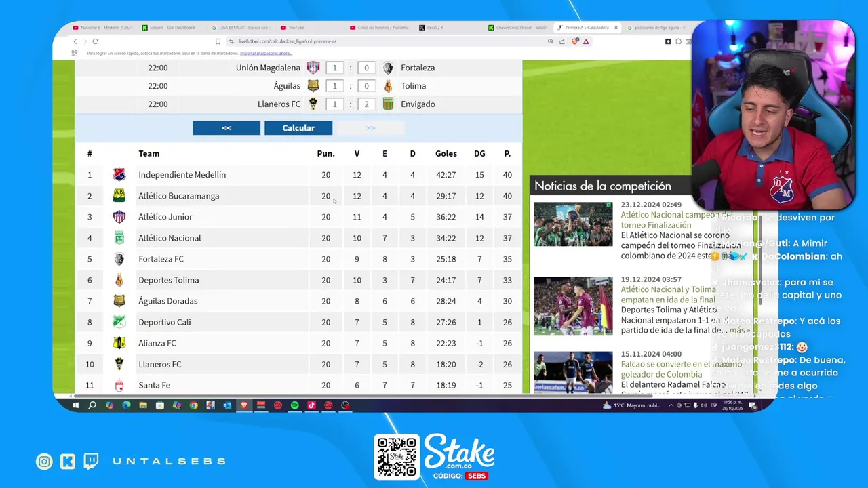Switch to the posiciones de liga águila tab

pyautogui.click(x=656, y=28)
